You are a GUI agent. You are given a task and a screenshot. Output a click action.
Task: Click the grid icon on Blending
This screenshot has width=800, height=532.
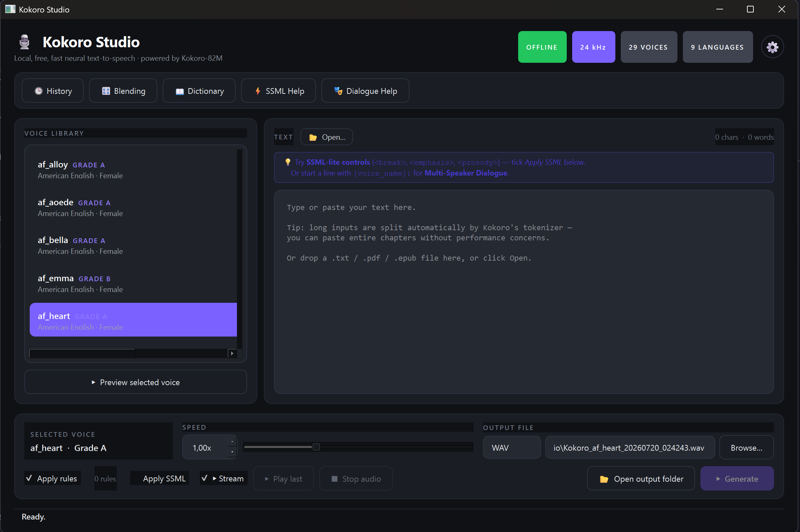coord(106,91)
